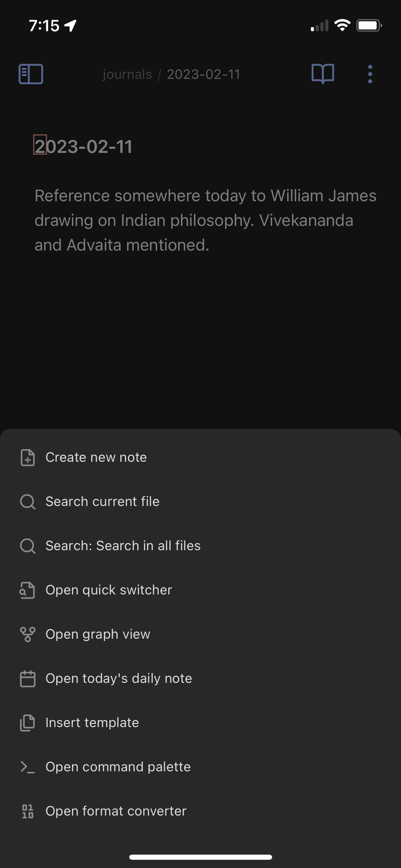This screenshot has width=401, height=868.
Task: Tap the command palette terminal icon
Action: (x=27, y=767)
